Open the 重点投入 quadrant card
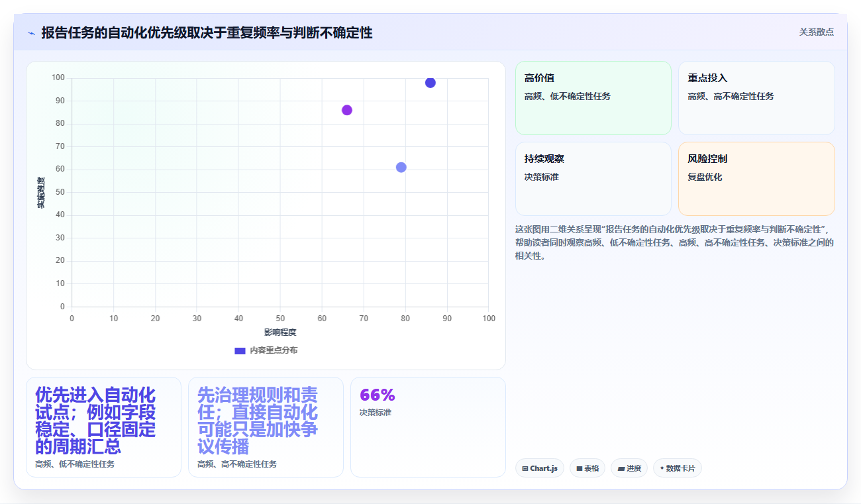The width and height of the screenshot is (861, 504). [x=756, y=98]
